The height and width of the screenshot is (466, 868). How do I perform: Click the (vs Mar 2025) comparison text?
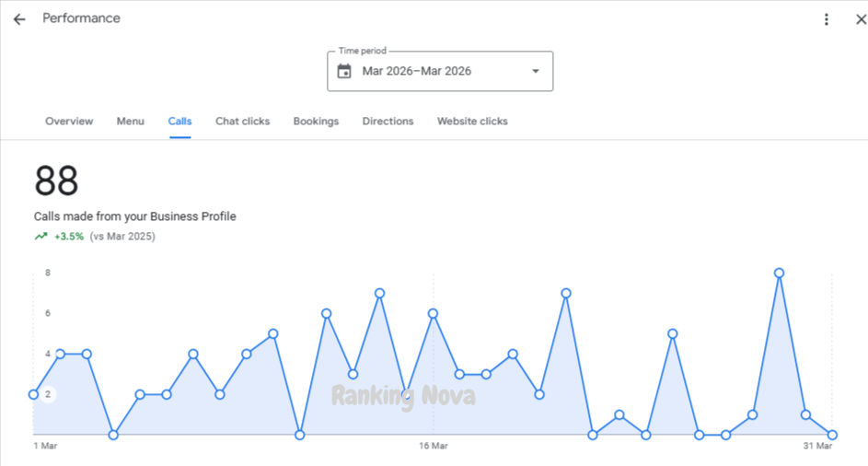click(122, 237)
